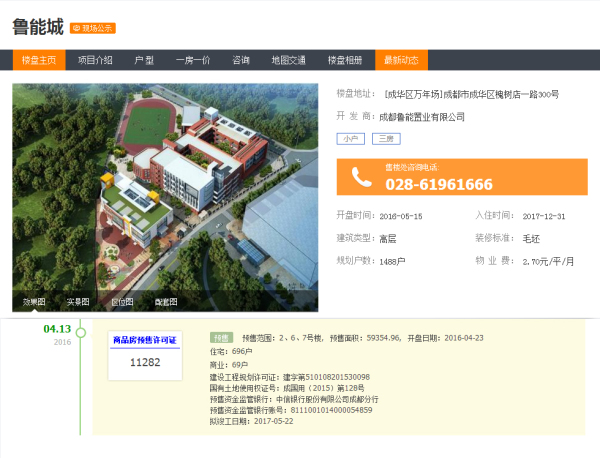Open the 楼盘主页 tab
The height and width of the screenshot is (458, 600).
[39, 60]
